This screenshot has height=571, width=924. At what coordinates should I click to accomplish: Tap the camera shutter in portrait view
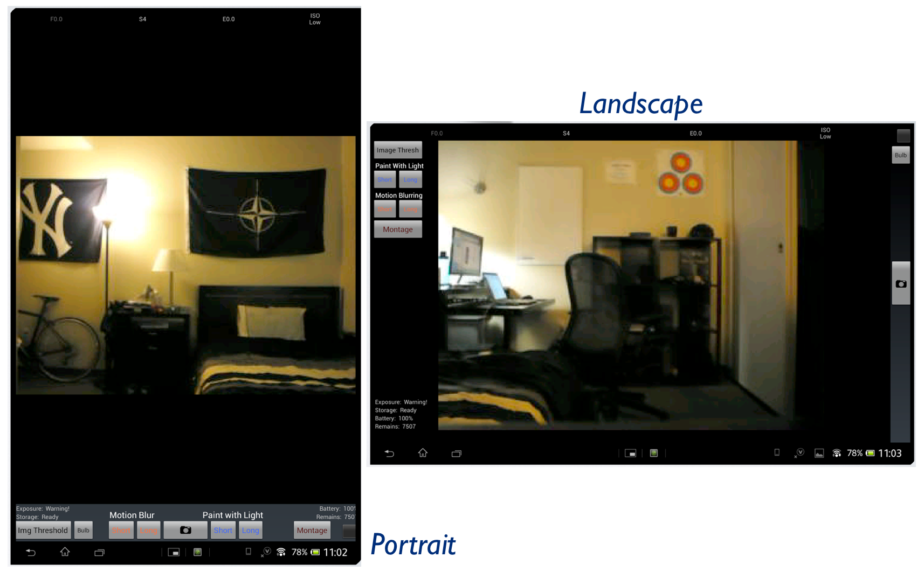(x=185, y=530)
